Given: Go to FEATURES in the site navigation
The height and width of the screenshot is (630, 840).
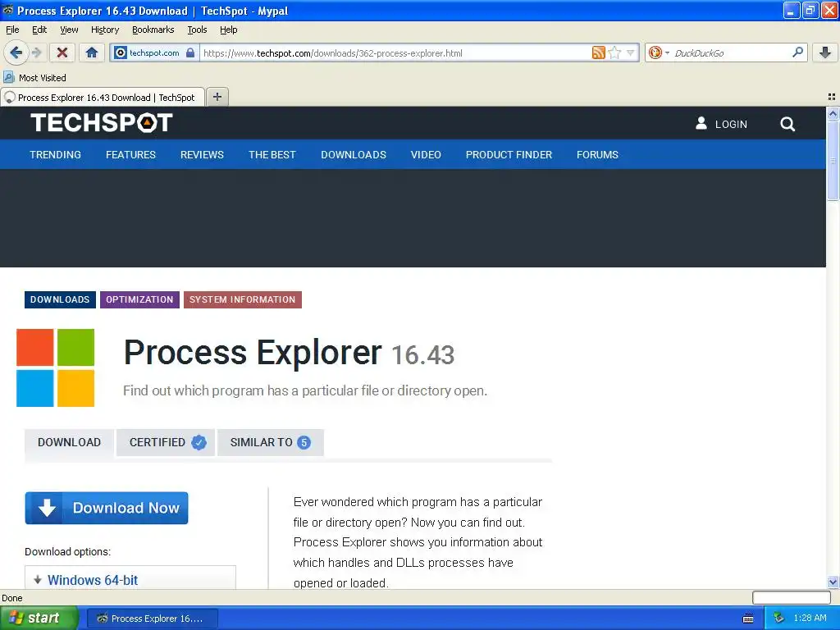Looking at the screenshot, I should point(130,155).
